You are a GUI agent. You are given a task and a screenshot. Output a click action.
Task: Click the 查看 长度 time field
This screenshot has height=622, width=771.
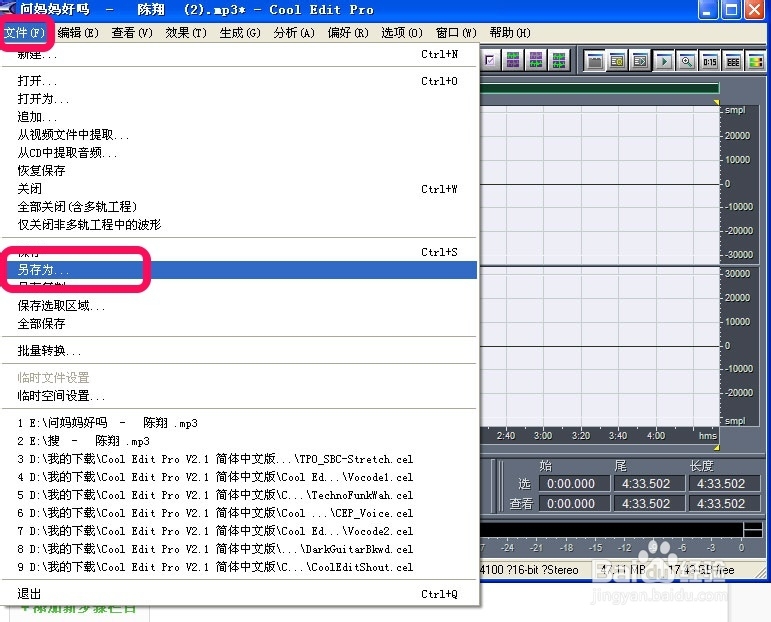coord(723,504)
